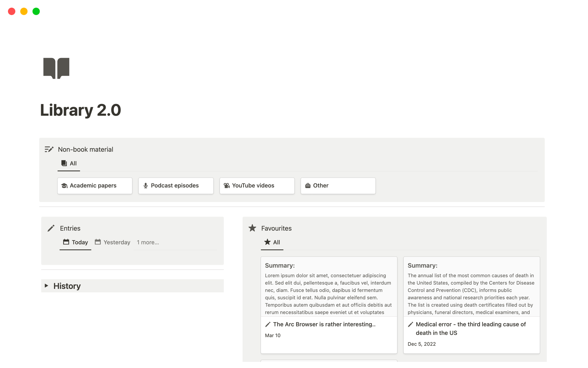588x368 pixels.
Task: Switch to the All tab under Non-book material
Action: click(x=69, y=163)
